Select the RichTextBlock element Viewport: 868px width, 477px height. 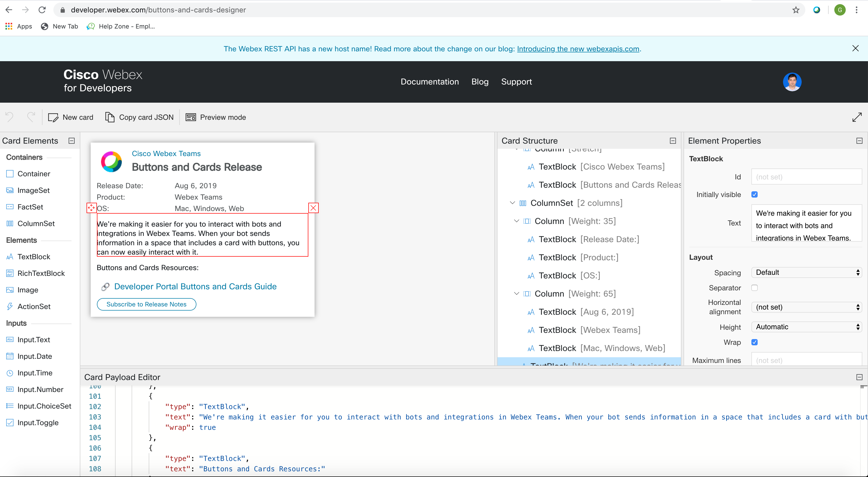coord(35,273)
